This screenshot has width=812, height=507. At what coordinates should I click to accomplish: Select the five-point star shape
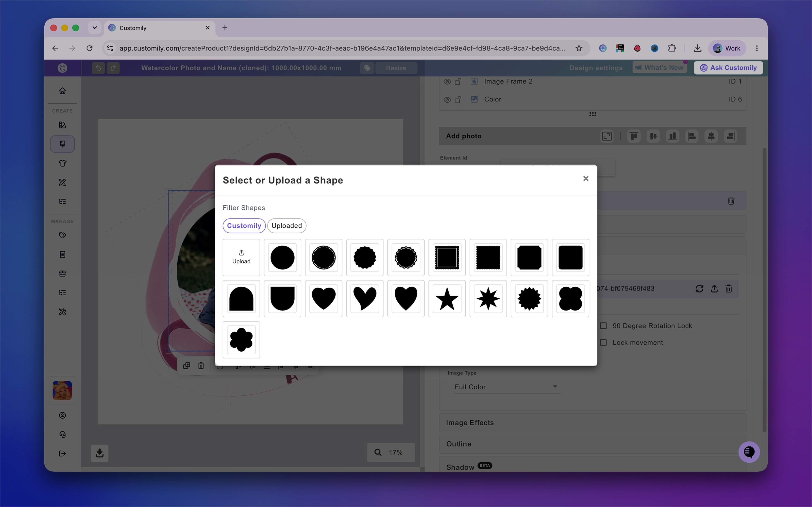(447, 298)
